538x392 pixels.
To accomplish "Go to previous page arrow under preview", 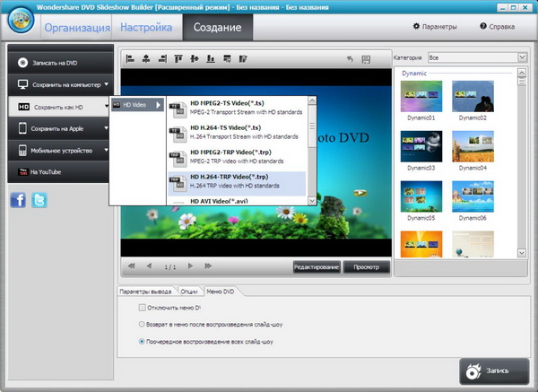I will [x=146, y=267].
